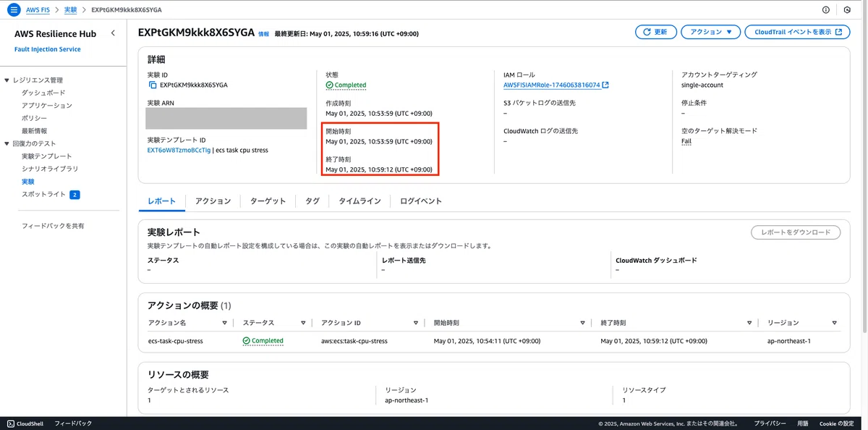Viewport: 868px width, 430px height.
Task: Click フィードバックを共有 in sidebar
Action: [x=53, y=226]
